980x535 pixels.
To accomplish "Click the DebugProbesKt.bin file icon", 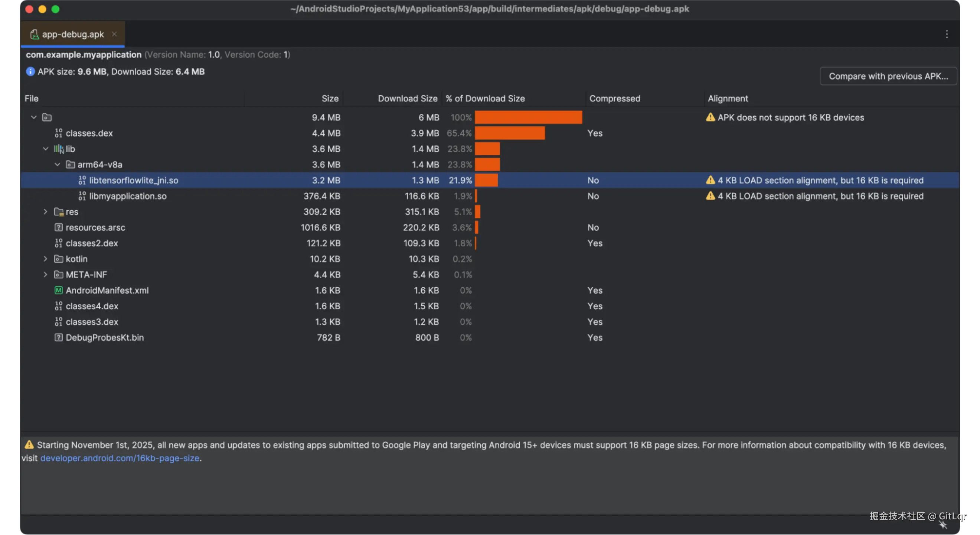I will pos(58,337).
